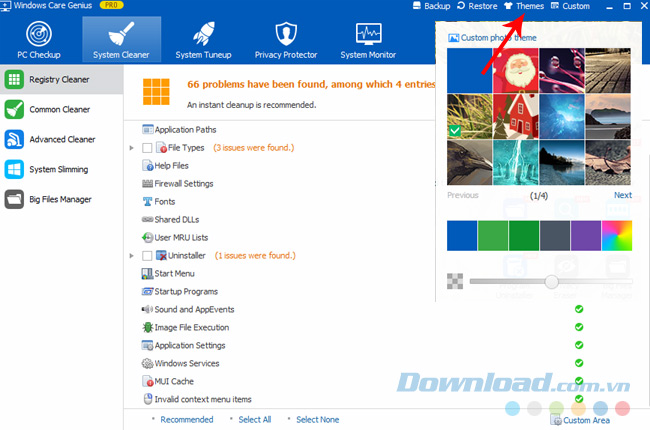
Task: Choose the checked grass theme thumbnail
Action: pyautogui.click(x=470, y=116)
